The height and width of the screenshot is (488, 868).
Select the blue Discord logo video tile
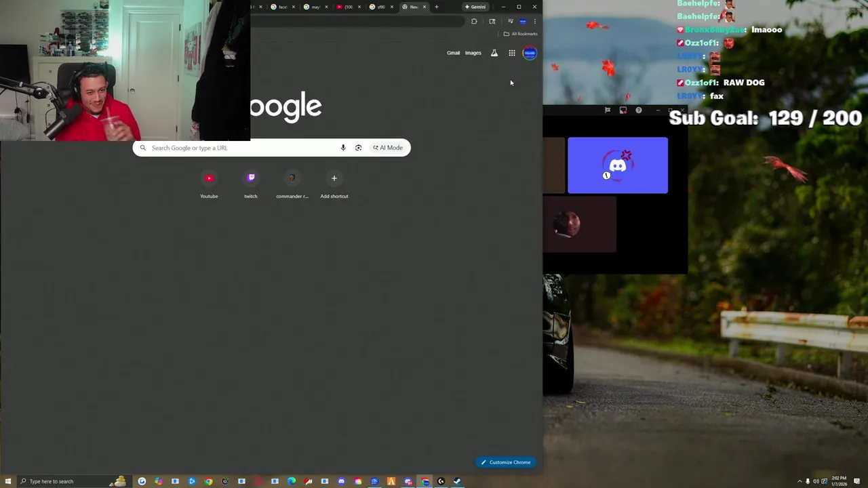(x=618, y=165)
